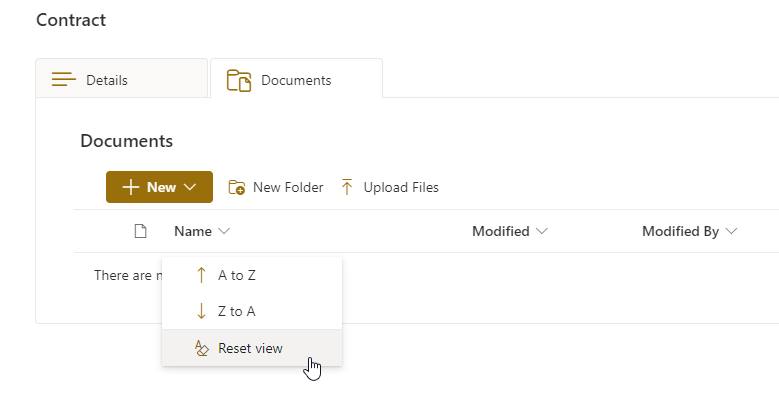Click the Upload Files arrow icon
Image resolution: width=779 pixels, height=398 pixels.
point(347,187)
